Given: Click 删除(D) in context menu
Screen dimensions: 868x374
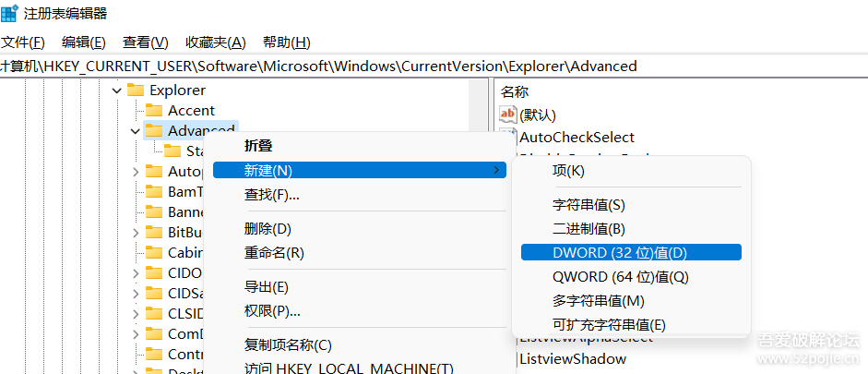Looking at the screenshot, I should tap(268, 229).
